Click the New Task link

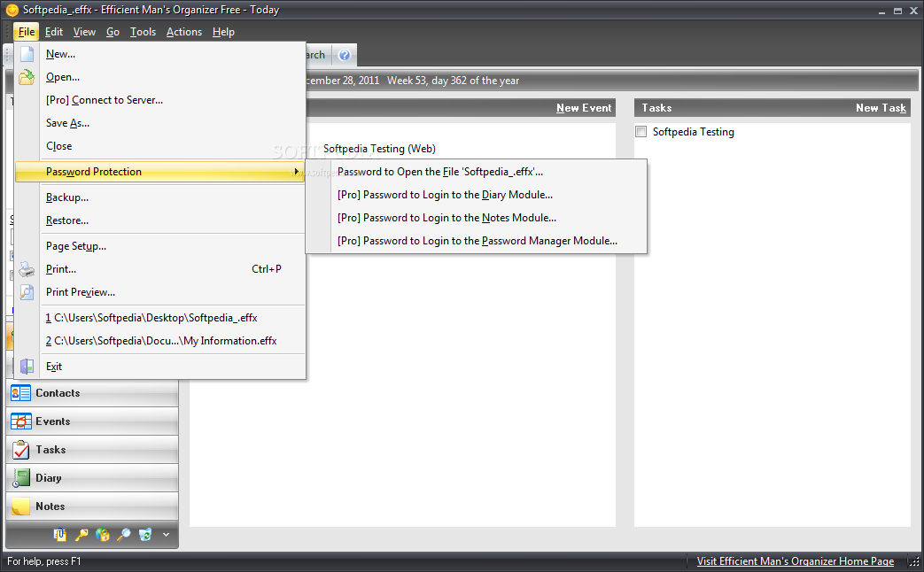pyautogui.click(x=881, y=108)
